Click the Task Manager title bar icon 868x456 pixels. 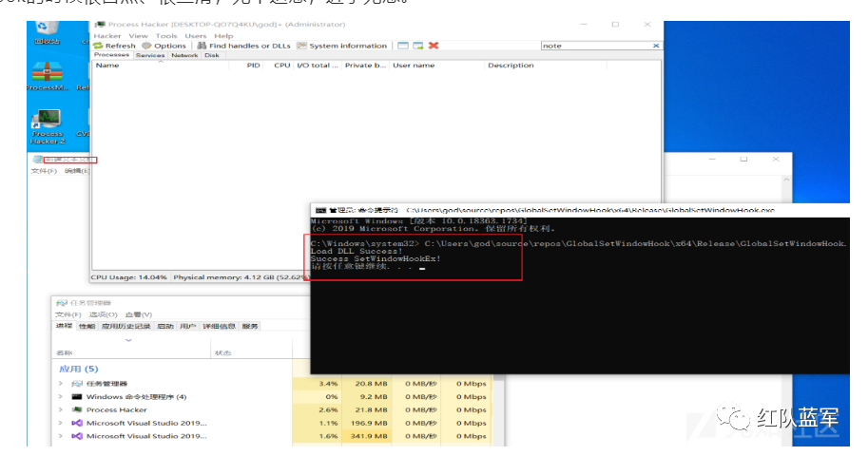(62, 303)
